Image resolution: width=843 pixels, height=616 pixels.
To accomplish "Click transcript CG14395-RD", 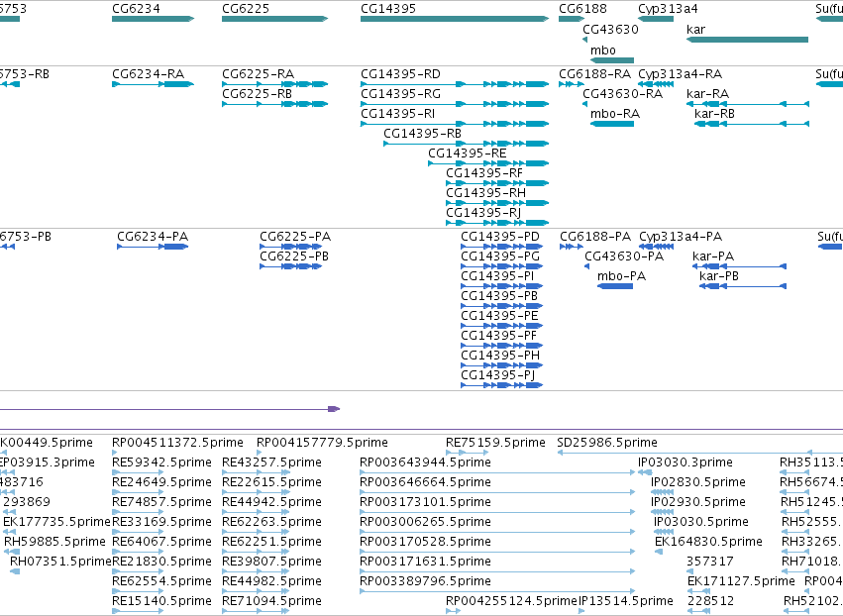I will [400, 74].
